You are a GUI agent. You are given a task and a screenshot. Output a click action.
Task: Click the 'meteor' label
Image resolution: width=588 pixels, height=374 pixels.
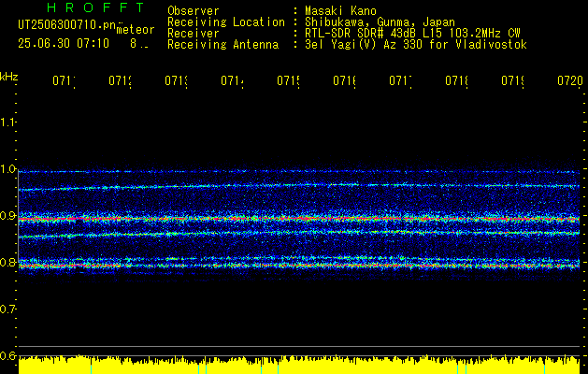coord(135,30)
